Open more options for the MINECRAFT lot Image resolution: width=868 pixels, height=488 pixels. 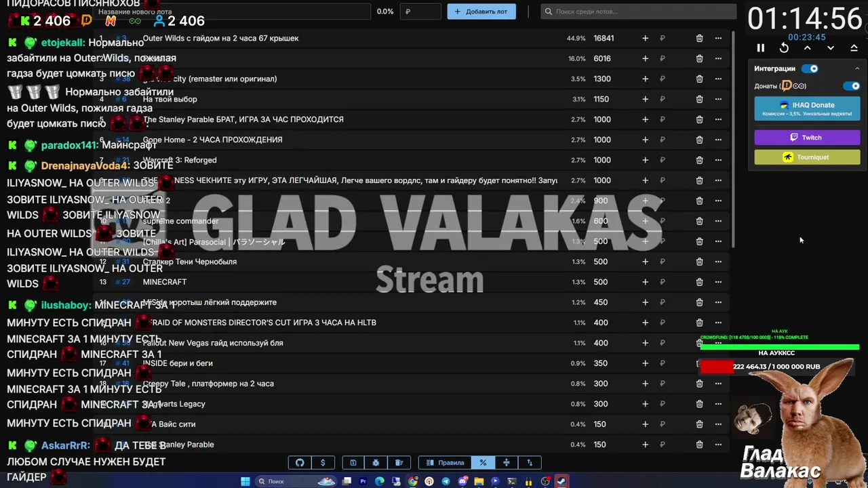tap(718, 283)
